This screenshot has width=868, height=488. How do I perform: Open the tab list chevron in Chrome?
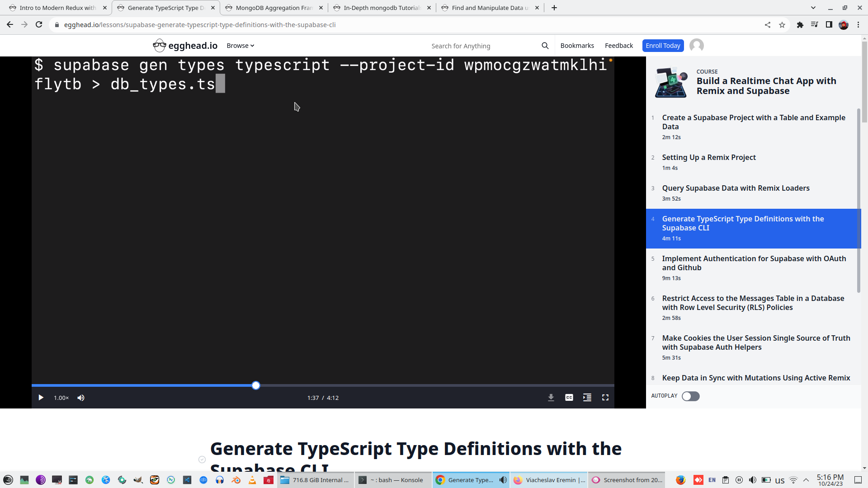pyautogui.click(x=813, y=8)
